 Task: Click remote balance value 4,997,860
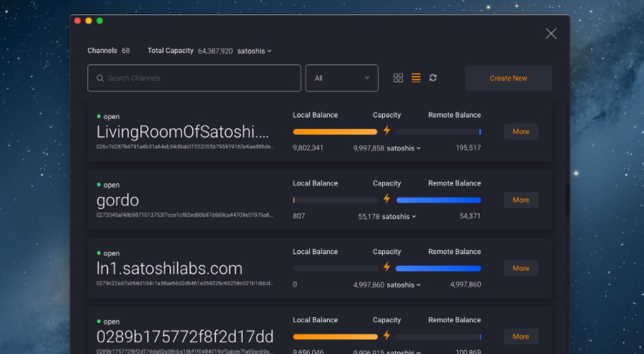[466, 284]
